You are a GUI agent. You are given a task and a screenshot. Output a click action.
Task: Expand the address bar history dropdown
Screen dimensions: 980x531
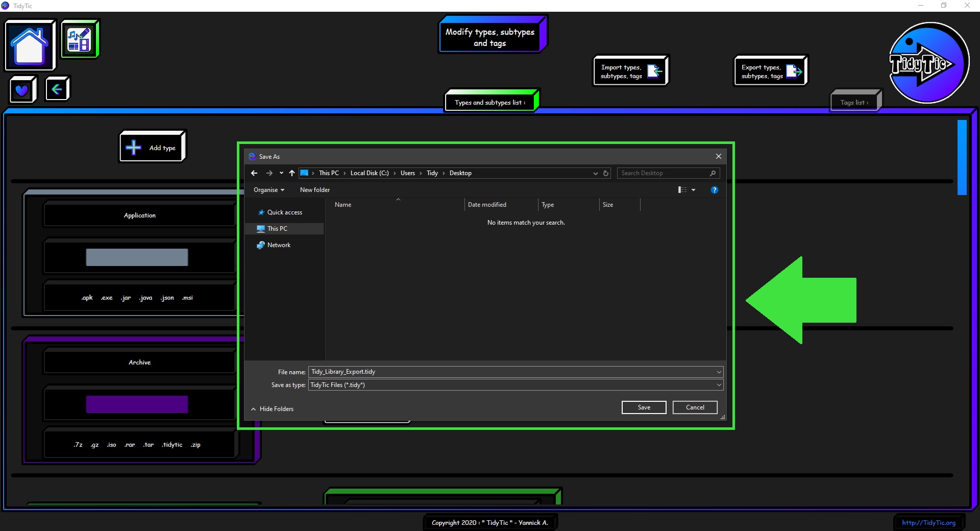(595, 173)
